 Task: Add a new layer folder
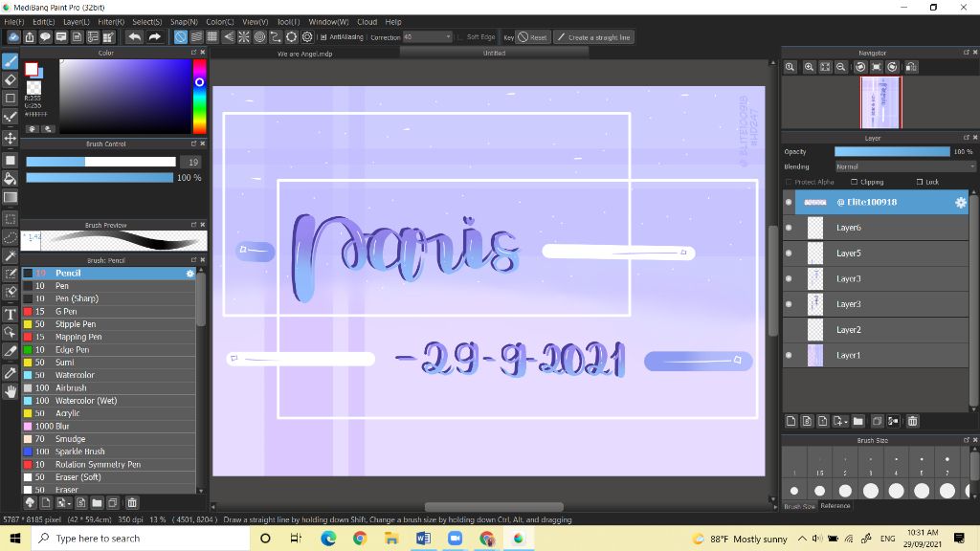coord(858,421)
